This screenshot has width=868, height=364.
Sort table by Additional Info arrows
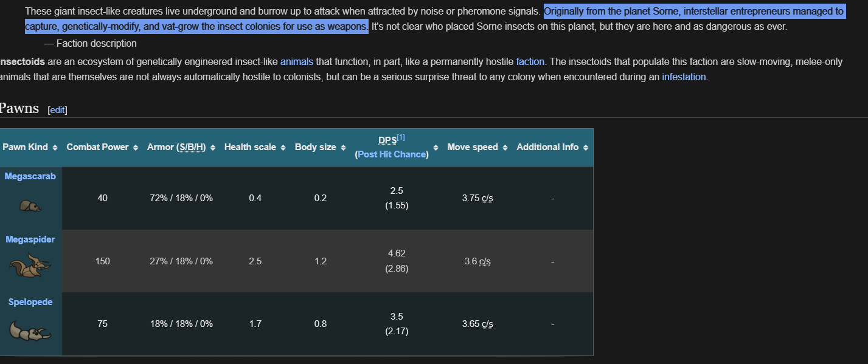586,148
